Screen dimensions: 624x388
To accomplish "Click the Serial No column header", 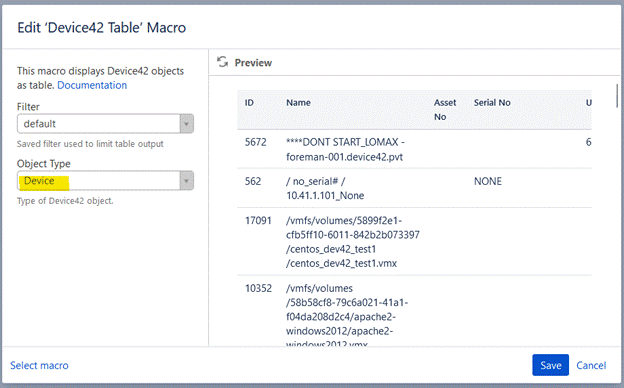I will click(492, 103).
